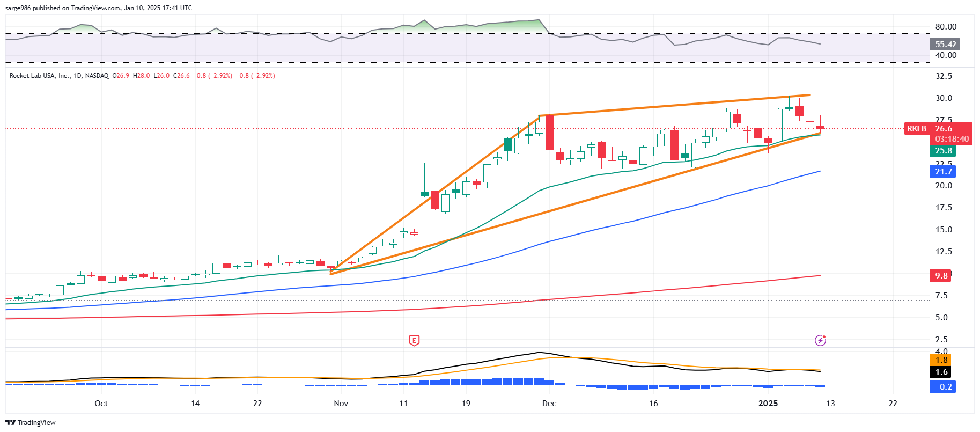Image resolution: width=980 pixels, height=432 pixels.
Task: Click the countdown timer 03:18:40
Action: (952, 139)
